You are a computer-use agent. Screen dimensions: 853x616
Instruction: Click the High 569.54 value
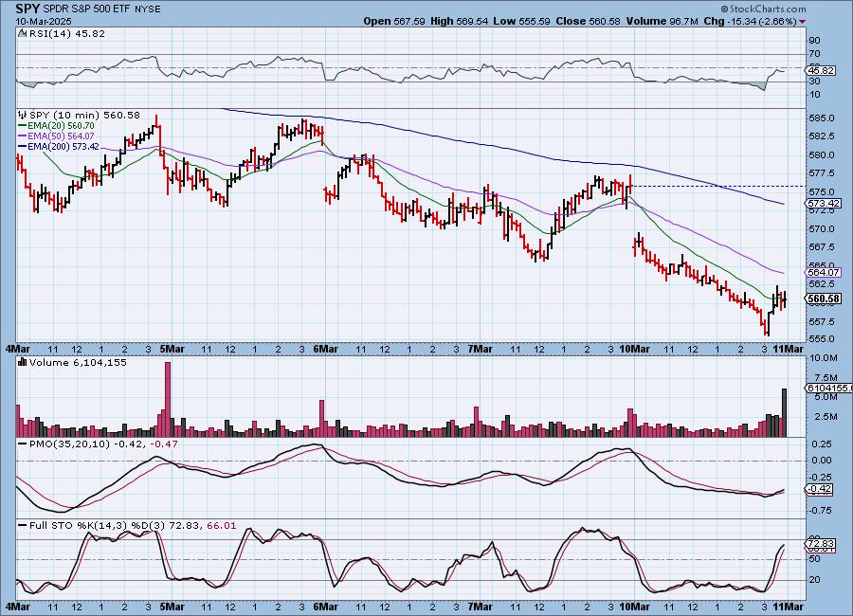(x=459, y=21)
